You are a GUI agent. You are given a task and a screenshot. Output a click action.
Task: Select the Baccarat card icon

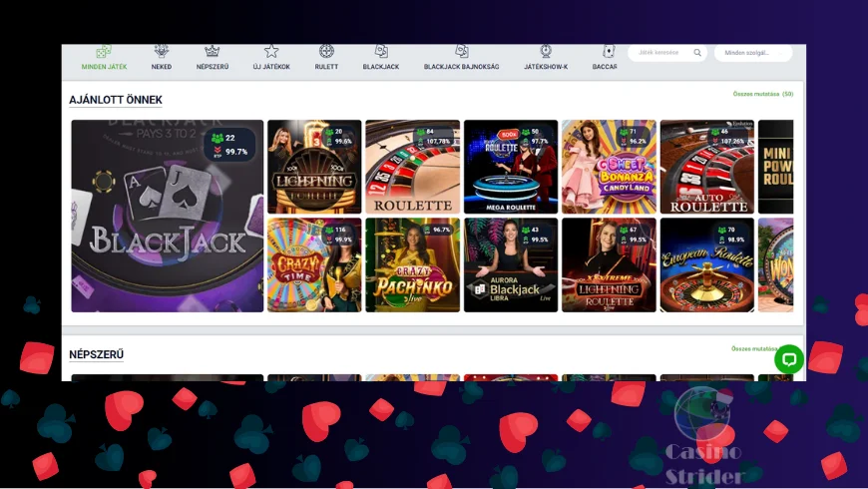tap(609, 51)
